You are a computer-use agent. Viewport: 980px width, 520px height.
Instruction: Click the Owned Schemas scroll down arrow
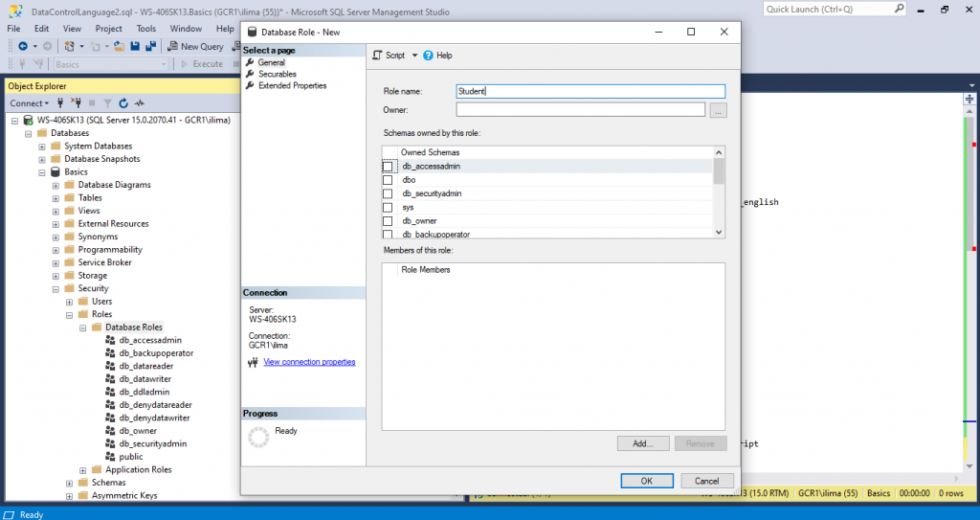click(x=719, y=232)
